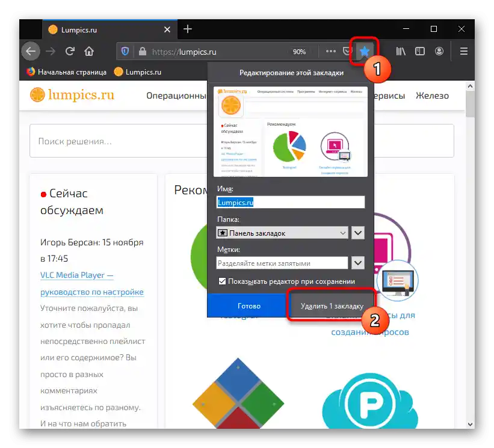Save page to Pocket icon

click(347, 51)
